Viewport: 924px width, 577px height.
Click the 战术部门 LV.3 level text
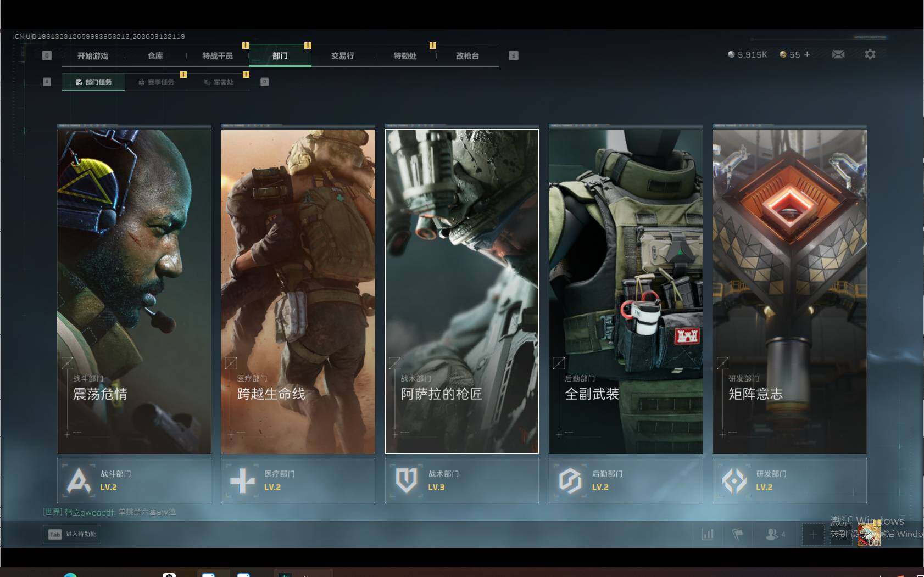point(437,487)
